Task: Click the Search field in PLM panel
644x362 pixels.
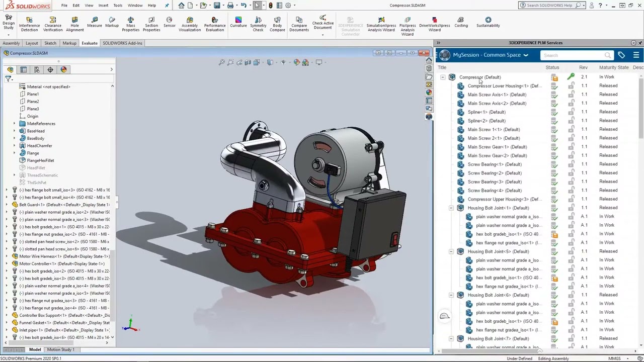Action: [x=577, y=55]
